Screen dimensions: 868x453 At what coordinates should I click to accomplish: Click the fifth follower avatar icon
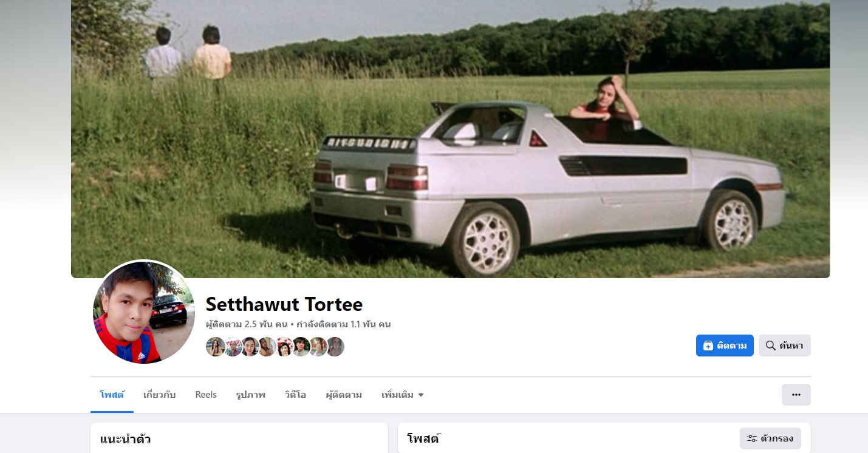pos(284,347)
